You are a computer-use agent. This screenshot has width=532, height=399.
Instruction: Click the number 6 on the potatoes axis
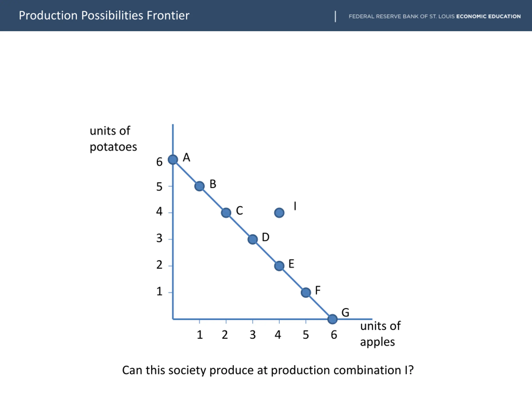[x=159, y=162]
